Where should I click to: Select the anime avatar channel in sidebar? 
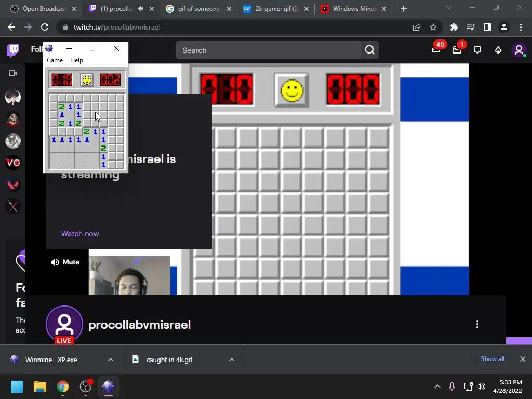13,97
